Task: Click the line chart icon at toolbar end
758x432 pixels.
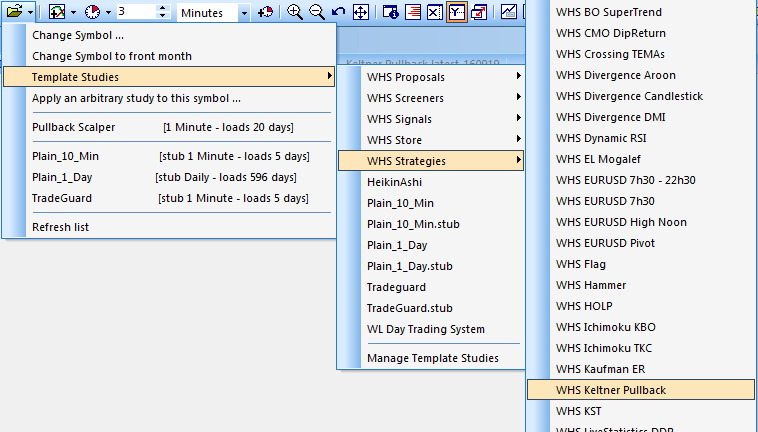Action: click(x=509, y=12)
